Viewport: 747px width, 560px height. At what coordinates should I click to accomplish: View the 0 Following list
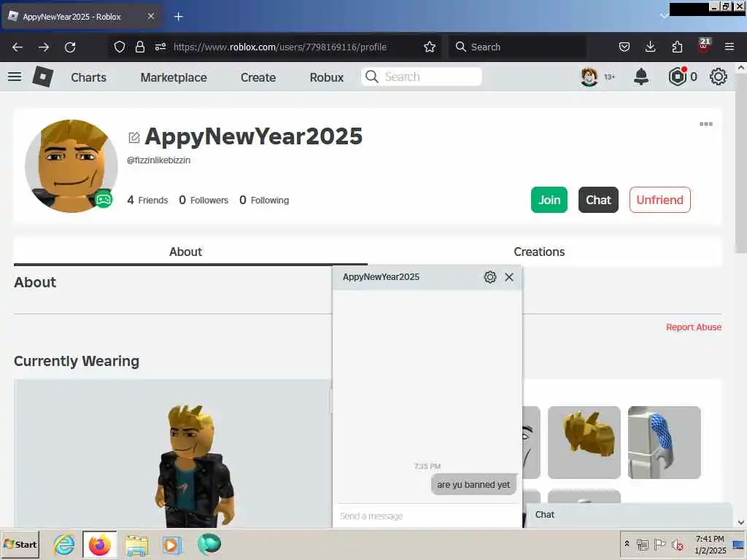point(264,200)
